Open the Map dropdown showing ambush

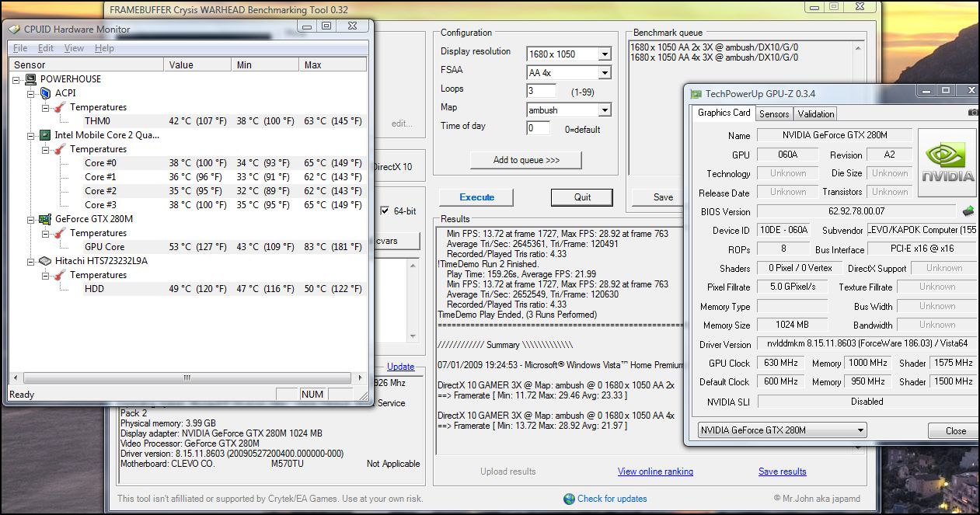click(x=605, y=110)
